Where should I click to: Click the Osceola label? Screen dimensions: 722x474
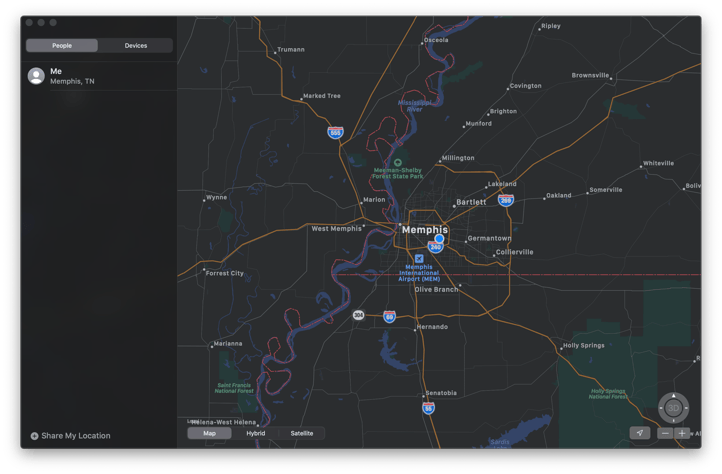point(436,40)
